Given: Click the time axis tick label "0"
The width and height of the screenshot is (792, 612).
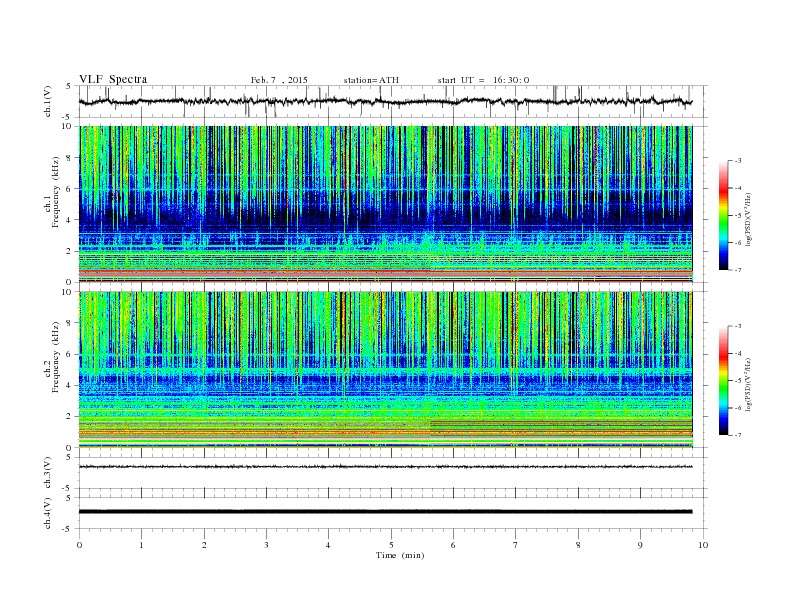Looking at the screenshot, I should pos(79,545).
